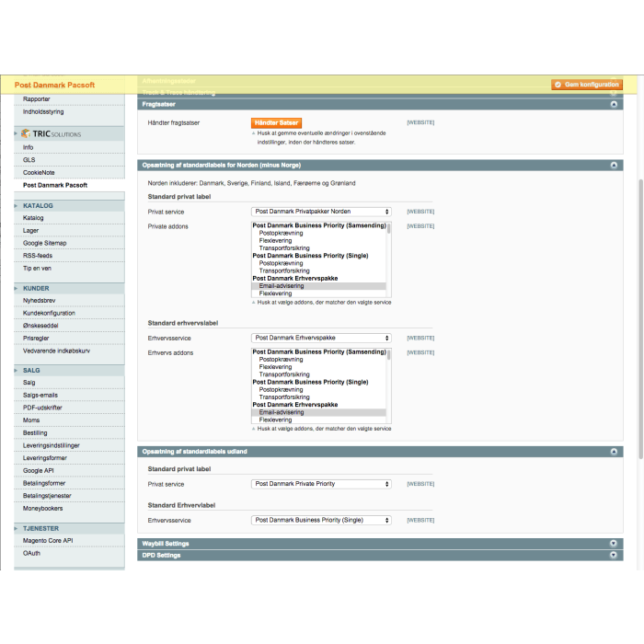Open the CookieNote configuration page
The image size is (644, 644).
pos(39,173)
